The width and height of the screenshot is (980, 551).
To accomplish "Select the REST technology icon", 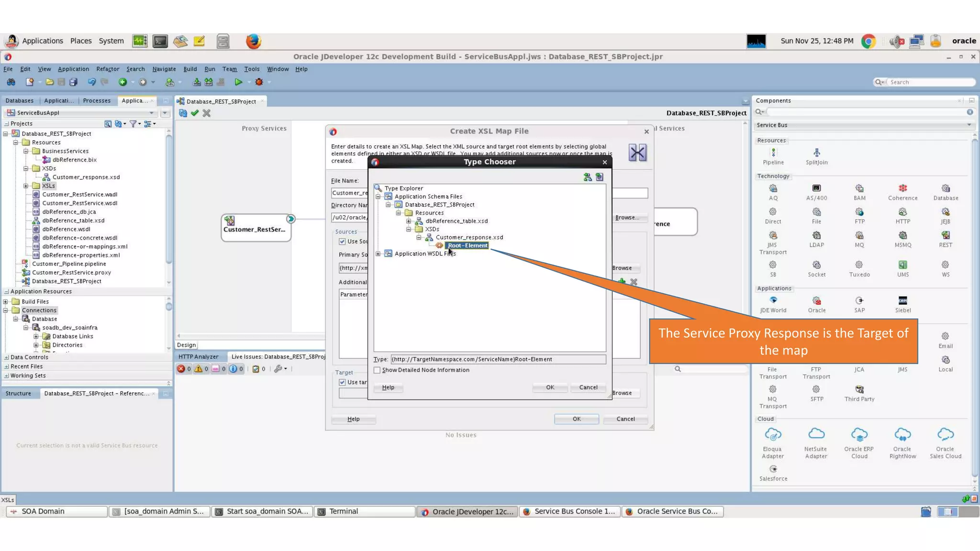I will tap(946, 235).
